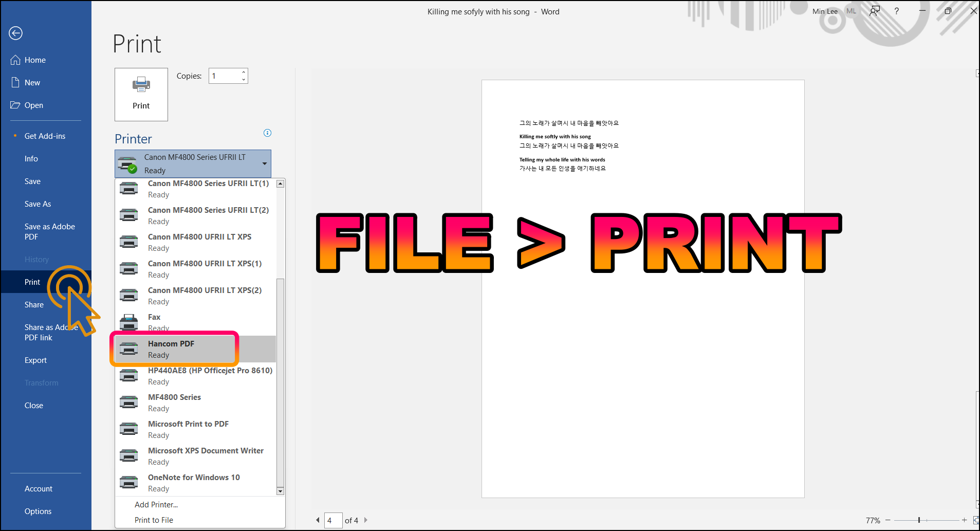Increase copies with the up spinner

[244, 72]
